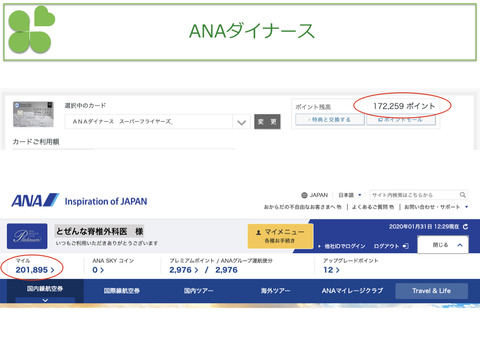Click the カードご利用額 label
480x360 pixels.
click(x=36, y=142)
